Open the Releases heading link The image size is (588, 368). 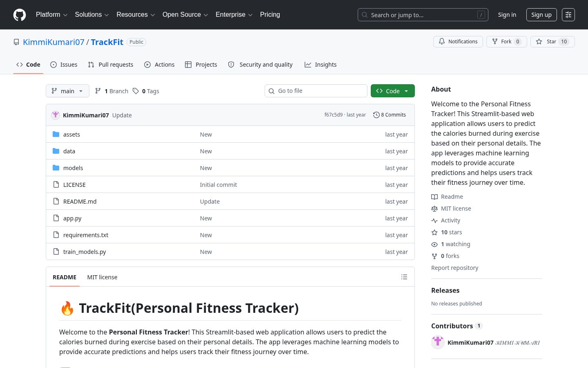tap(445, 290)
